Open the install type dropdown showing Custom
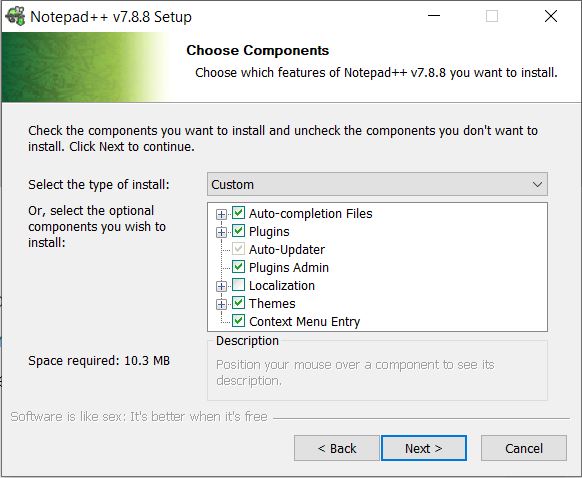The image size is (582, 478). pos(377,184)
